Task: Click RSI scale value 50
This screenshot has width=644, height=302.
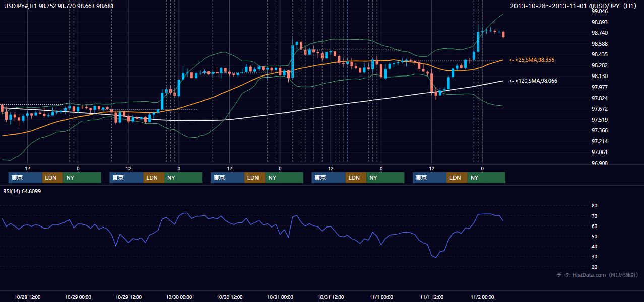Action: tap(594, 236)
